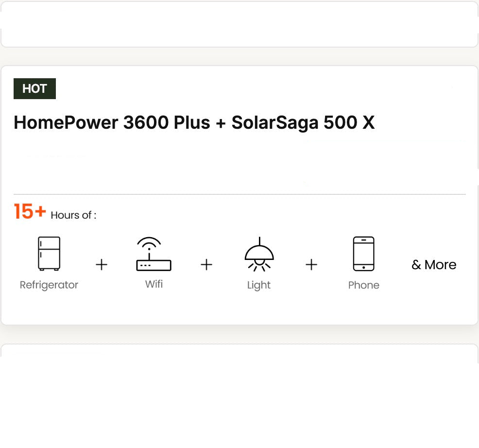Viewport: 479px width, 448px height.
Task: Click the dark HOT badge
Action: click(34, 88)
